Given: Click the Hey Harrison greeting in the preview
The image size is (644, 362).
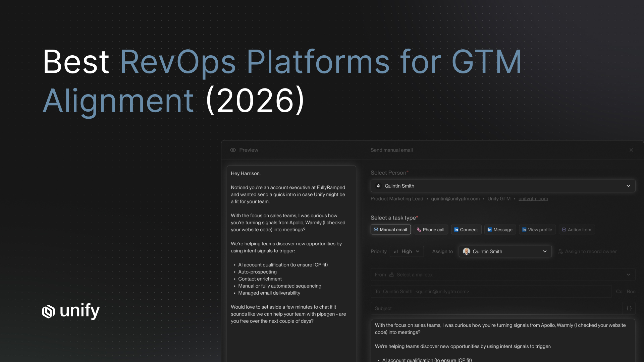Looking at the screenshot, I should pyautogui.click(x=246, y=173).
